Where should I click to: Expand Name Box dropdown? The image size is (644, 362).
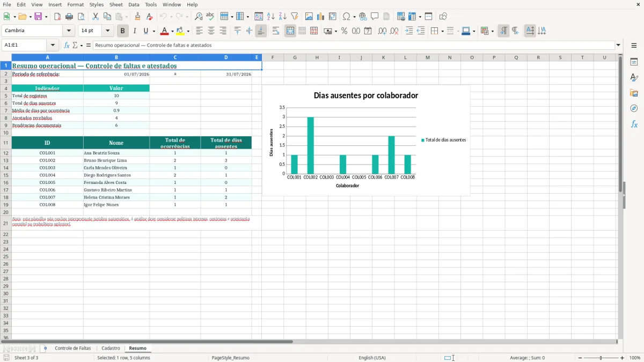[x=53, y=46]
